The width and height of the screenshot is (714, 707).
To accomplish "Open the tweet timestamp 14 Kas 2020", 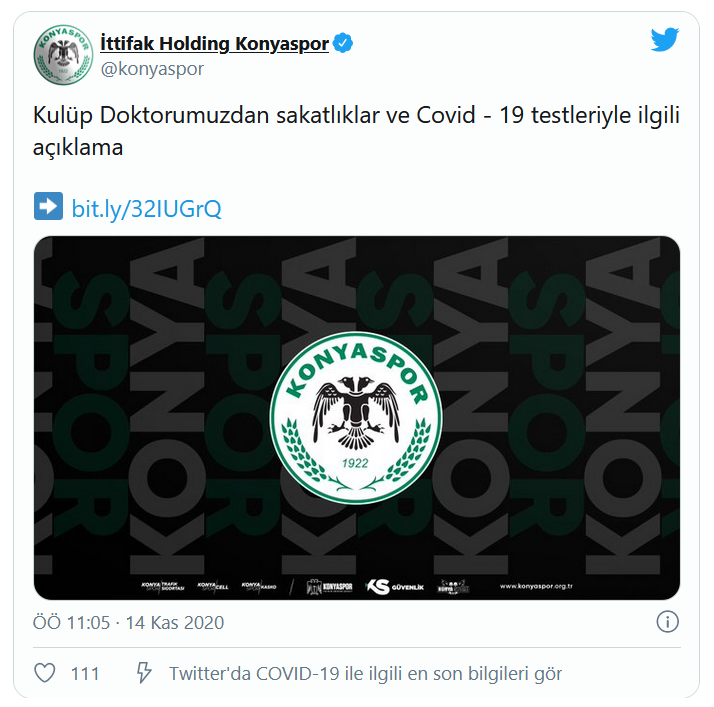I will click(128, 622).
